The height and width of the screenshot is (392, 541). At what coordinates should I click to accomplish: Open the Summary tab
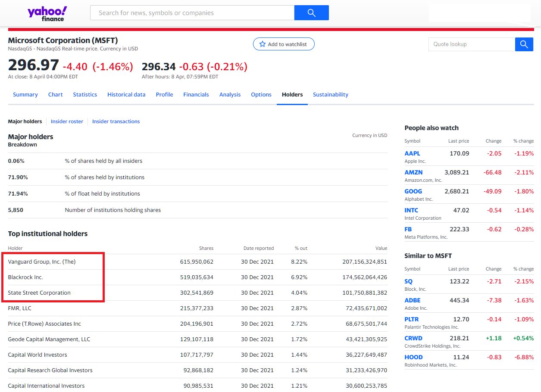coord(25,95)
